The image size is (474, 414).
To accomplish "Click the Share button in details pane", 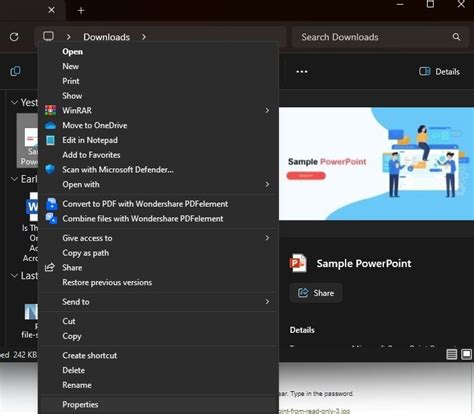I will tap(316, 293).
